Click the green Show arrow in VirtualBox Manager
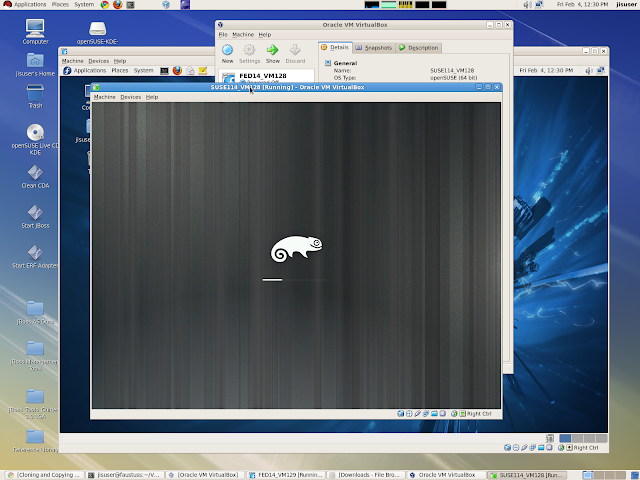640x480 pixels. (x=272, y=50)
